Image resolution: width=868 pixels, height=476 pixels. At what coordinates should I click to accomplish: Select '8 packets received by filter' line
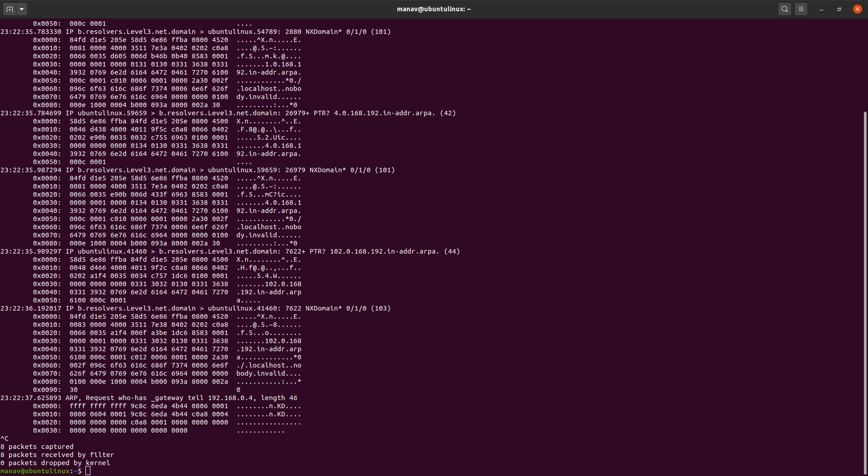(57, 455)
